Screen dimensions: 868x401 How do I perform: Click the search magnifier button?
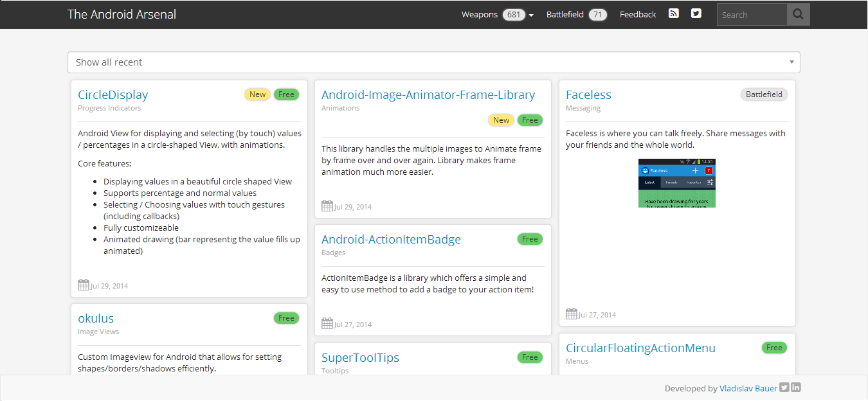pos(799,14)
